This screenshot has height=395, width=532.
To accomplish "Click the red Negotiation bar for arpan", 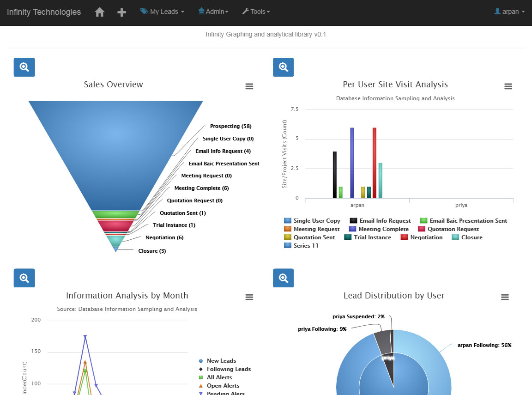I will pyautogui.click(x=374, y=163).
